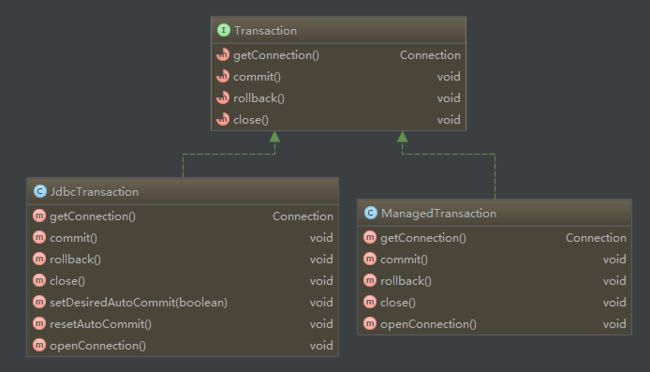
Task: Click method icon of ManagedTransaction openConnection()
Action: 370,323
